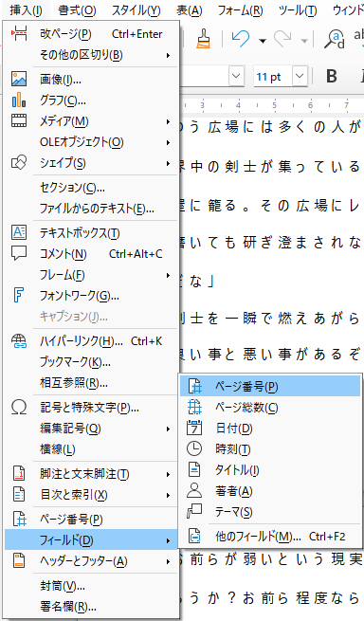The image size is (364, 621).
Task: Click the document title icon beside タイトル
Action: click(194, 470)
